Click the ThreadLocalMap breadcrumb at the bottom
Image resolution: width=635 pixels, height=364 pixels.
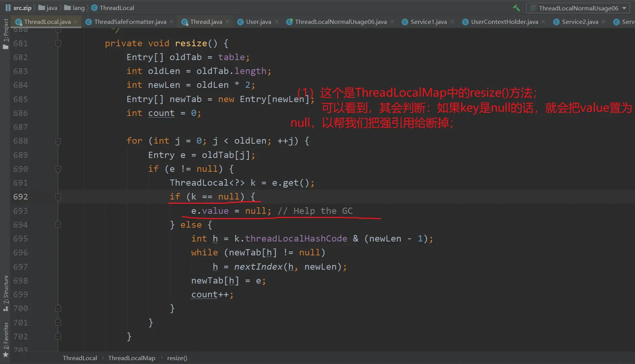tap(131, 358)
